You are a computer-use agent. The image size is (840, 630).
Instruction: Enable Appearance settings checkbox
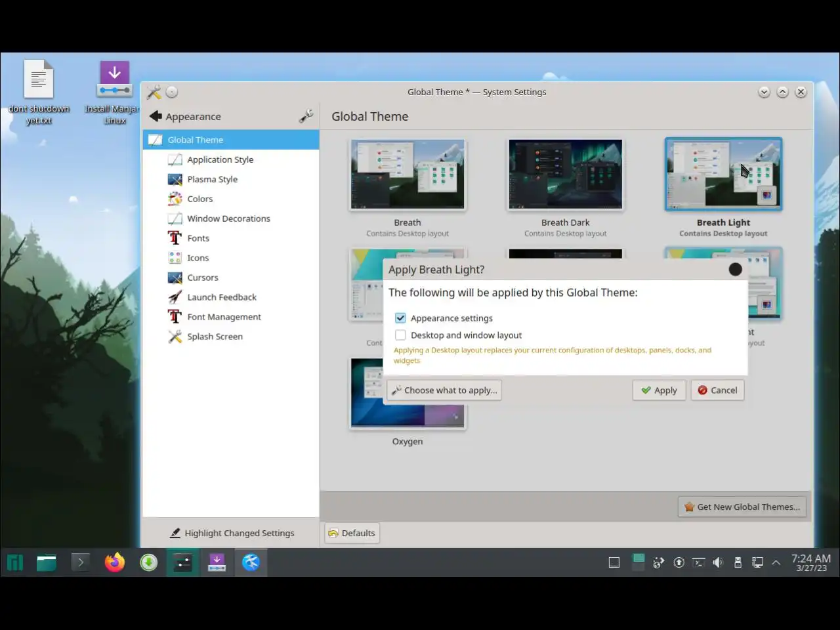[x=400, y=318]
